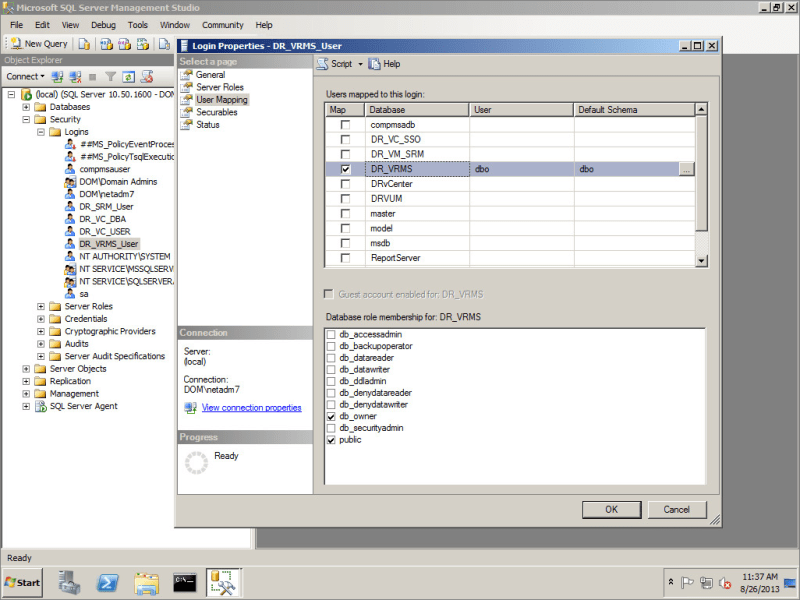Image resolution: width=800 pixels, height=600 pixels.
Task: Uncheck the db_owner role membership
Action: click(332, 416)
